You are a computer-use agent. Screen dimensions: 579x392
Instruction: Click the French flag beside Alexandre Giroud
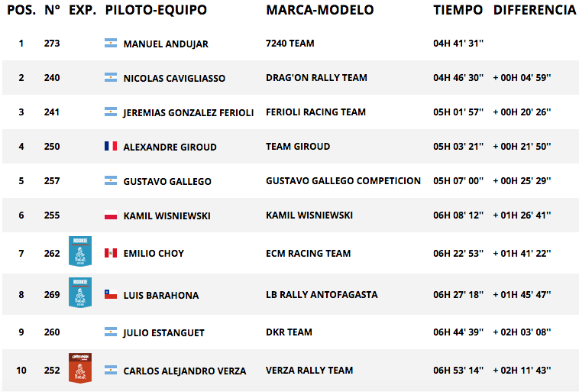111,147
